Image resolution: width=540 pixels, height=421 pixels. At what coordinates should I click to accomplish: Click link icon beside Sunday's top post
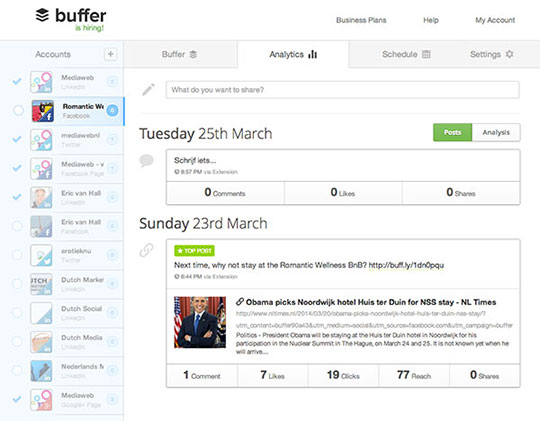[x=146, y=250]
